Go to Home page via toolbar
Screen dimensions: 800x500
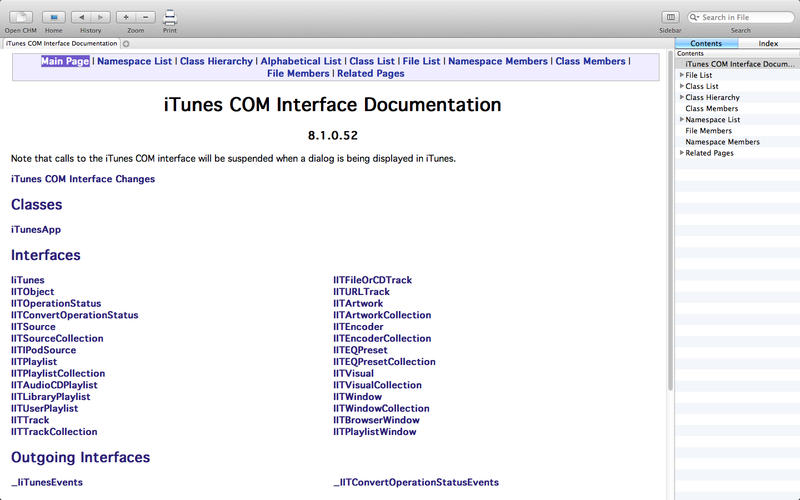(x=54, y=17)
